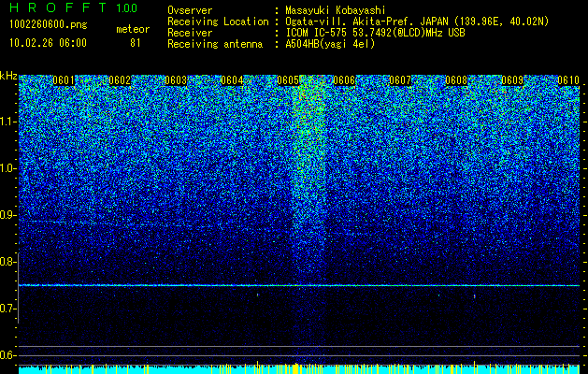Click the 'Receiver' field label
The width and height of the screenshot is (588, 374).
pos(190,33)
